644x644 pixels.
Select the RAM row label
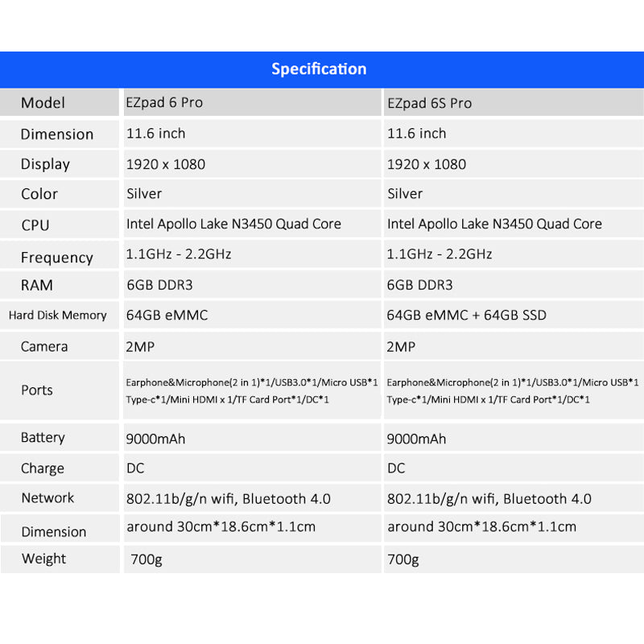point(37,286)
